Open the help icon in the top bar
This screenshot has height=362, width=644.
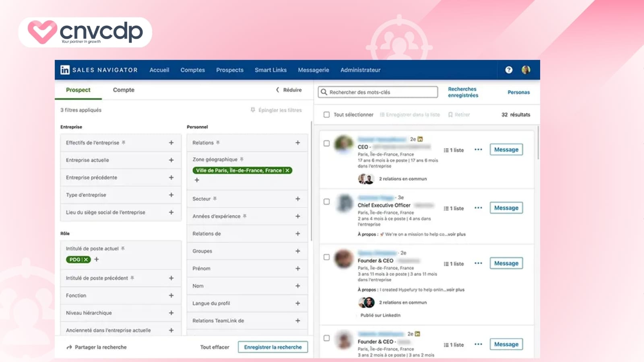[508, 70]
